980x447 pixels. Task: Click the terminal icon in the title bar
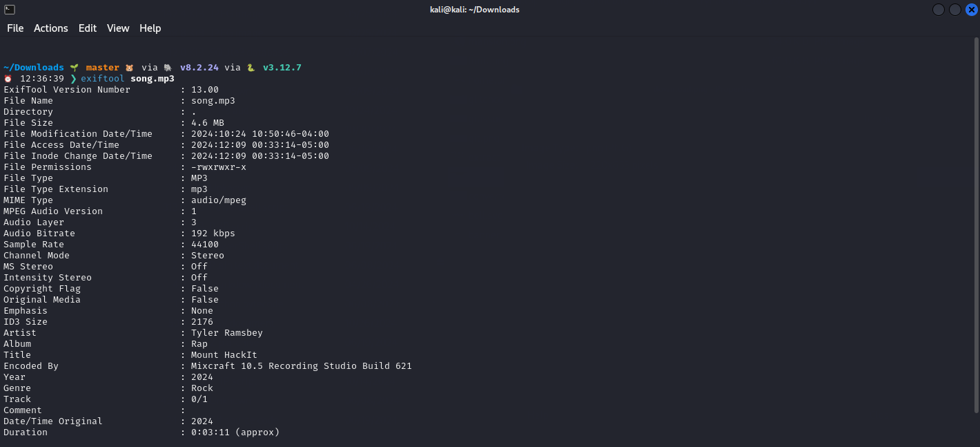(10, 10)
